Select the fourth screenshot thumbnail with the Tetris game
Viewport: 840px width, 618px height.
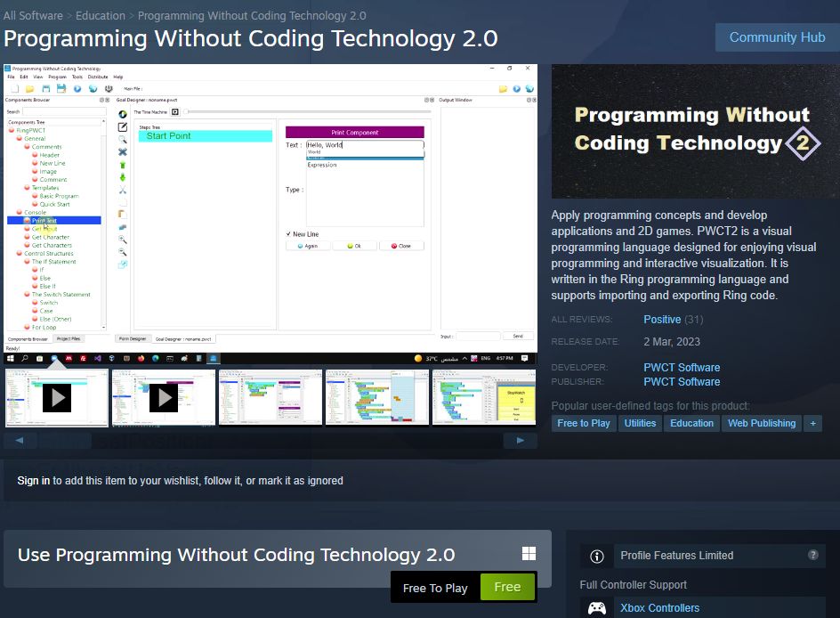pos(377,398)
